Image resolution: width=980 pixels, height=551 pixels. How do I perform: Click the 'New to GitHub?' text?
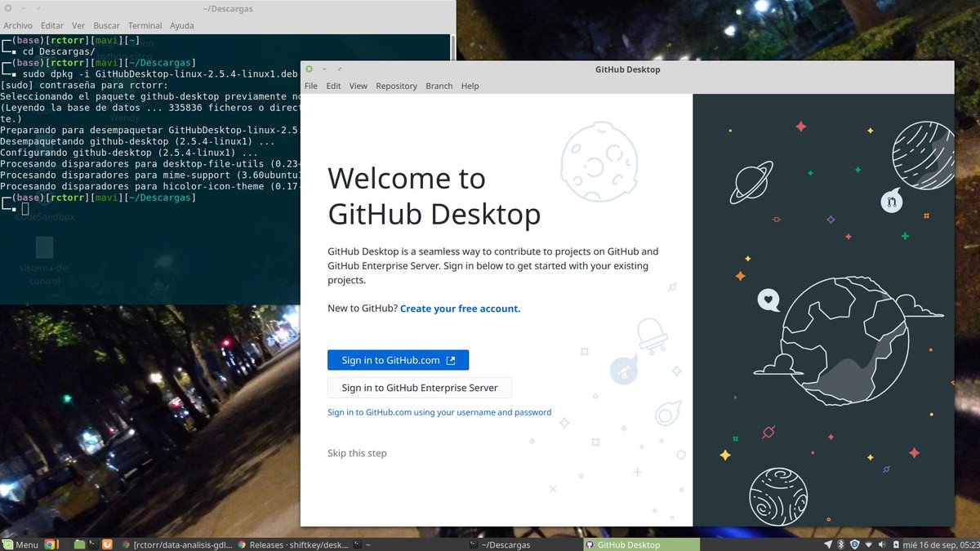(x=363, y=309)
